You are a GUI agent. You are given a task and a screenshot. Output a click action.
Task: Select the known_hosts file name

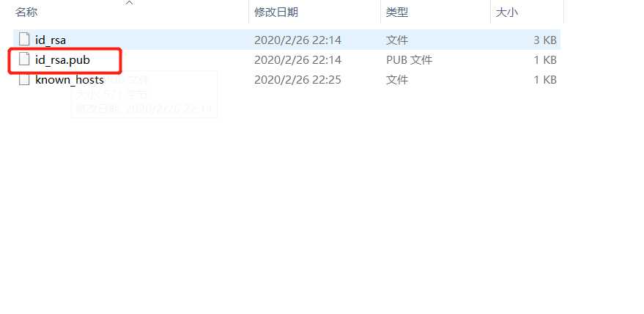[x=70, y=79]
